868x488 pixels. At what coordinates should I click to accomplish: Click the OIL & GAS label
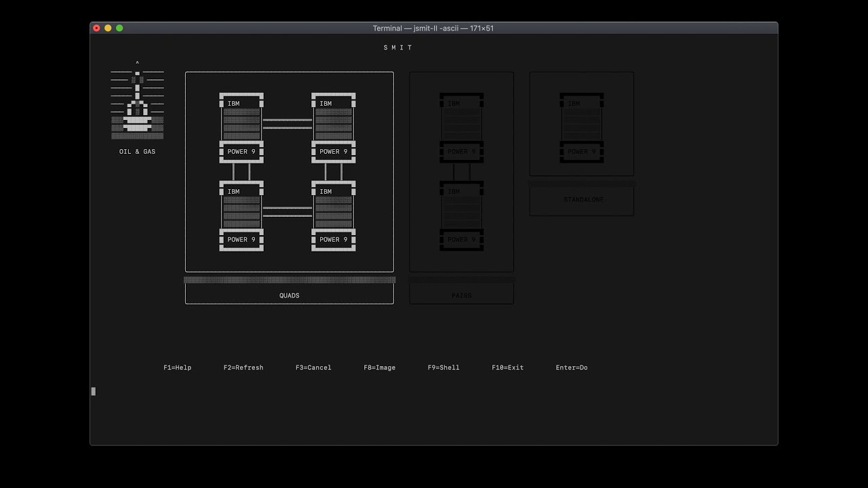pos(137,152)
